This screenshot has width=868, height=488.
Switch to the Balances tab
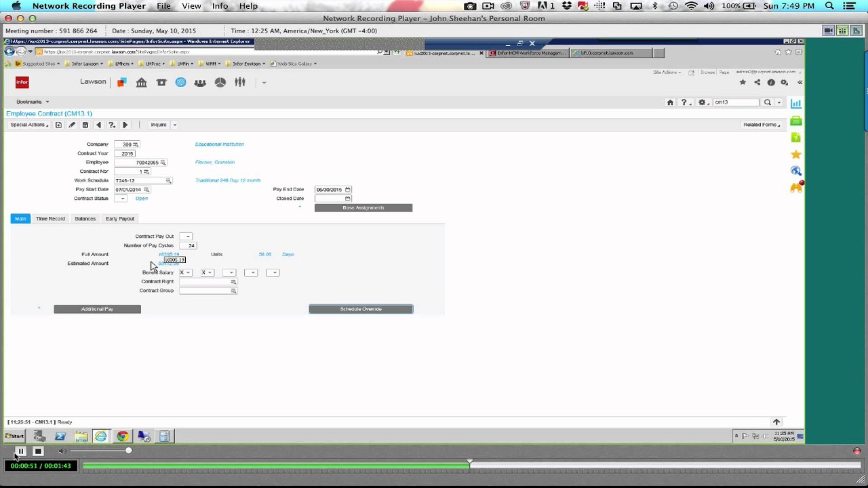coord(85,219)
